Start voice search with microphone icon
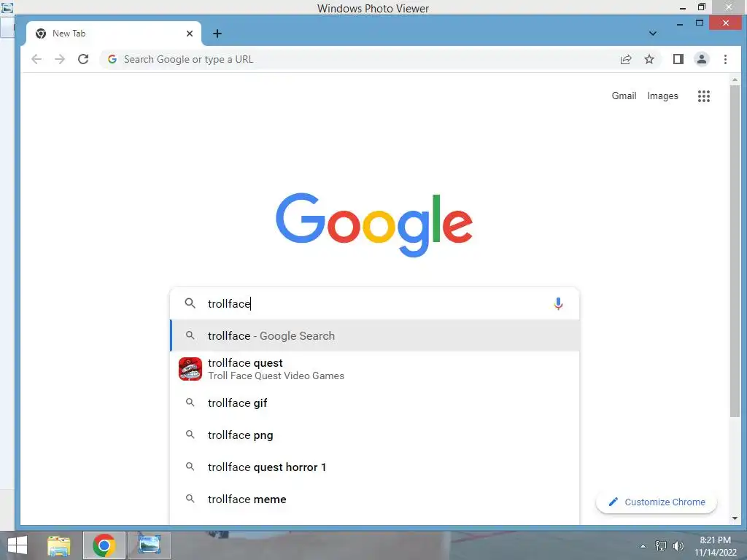747x560 pixels. pyautogui.click(x=558, y=304)
